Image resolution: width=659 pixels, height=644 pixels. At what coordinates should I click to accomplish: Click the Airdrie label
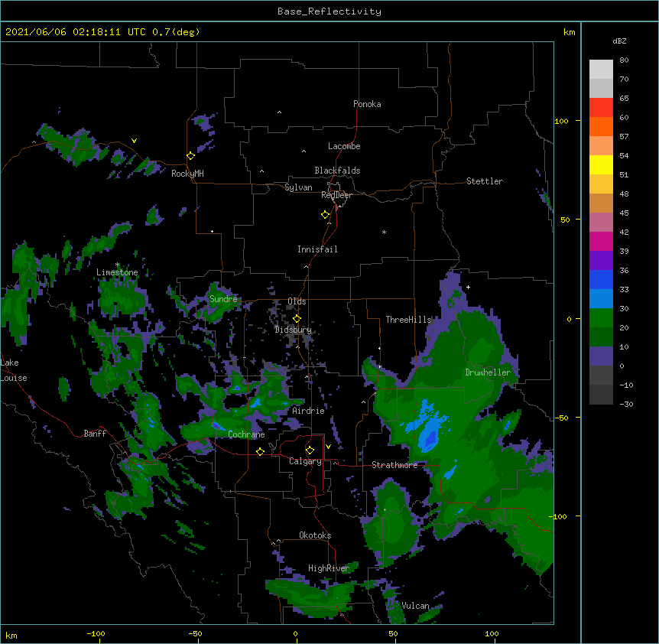click(308, 411)
